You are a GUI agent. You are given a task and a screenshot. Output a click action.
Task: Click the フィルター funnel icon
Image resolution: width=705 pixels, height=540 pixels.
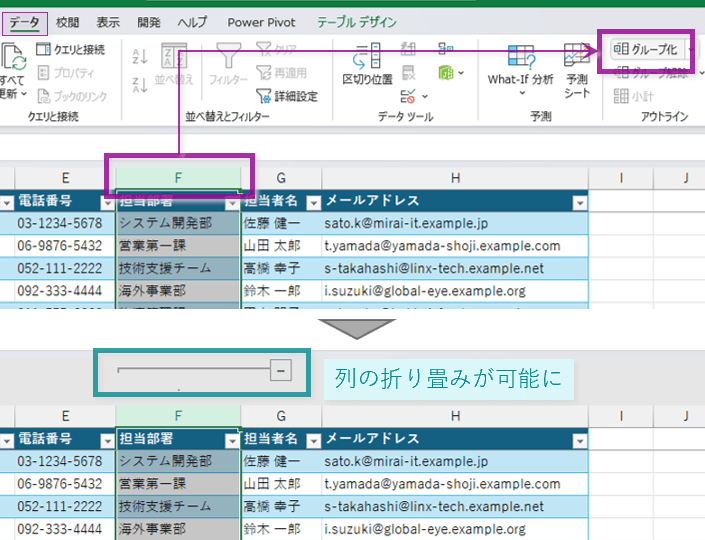coord(227,63)
